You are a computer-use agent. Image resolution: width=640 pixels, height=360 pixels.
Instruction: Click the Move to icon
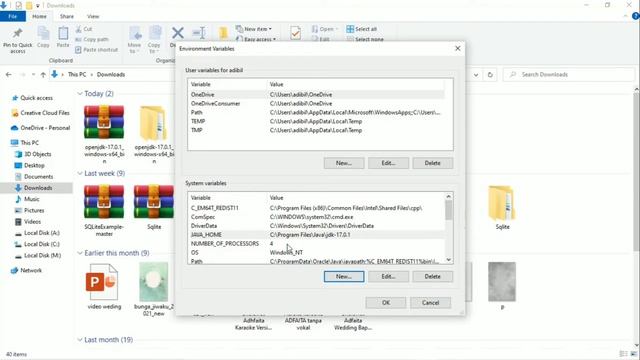point(135,33)
